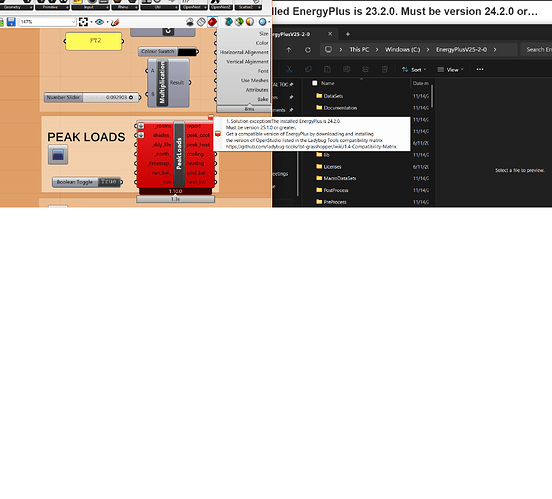Save the Grasshopper document with the floppy disk icon
552x499 pixels.
coord(11,22)
